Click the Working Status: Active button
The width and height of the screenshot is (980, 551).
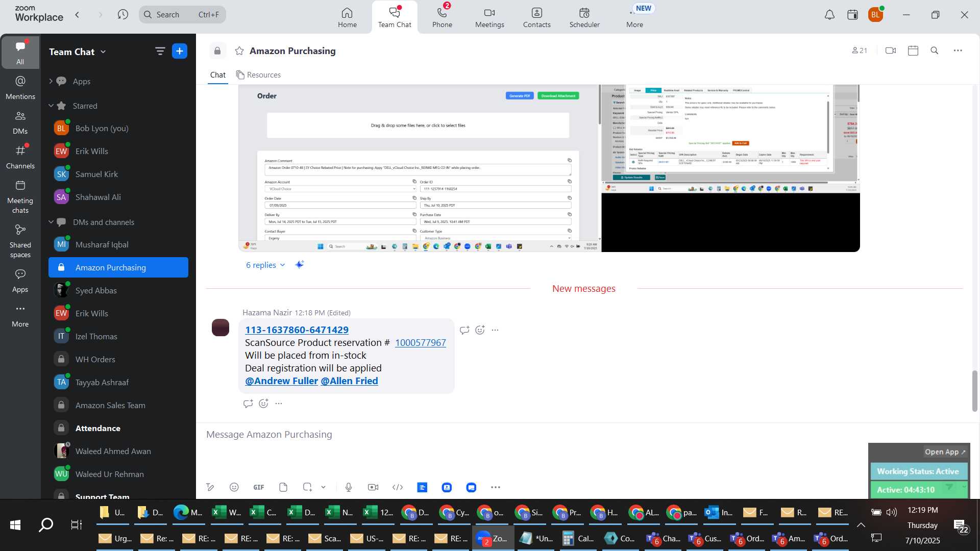918,471
